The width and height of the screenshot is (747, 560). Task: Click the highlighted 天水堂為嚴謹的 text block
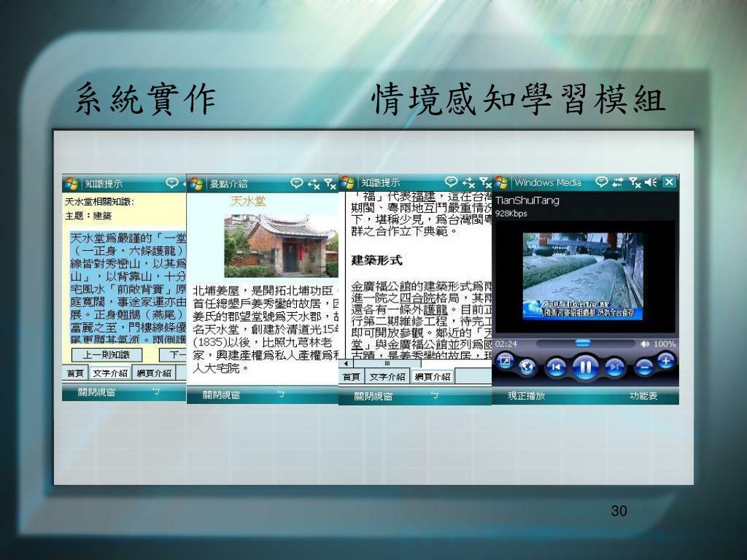(x=128, y=287)
